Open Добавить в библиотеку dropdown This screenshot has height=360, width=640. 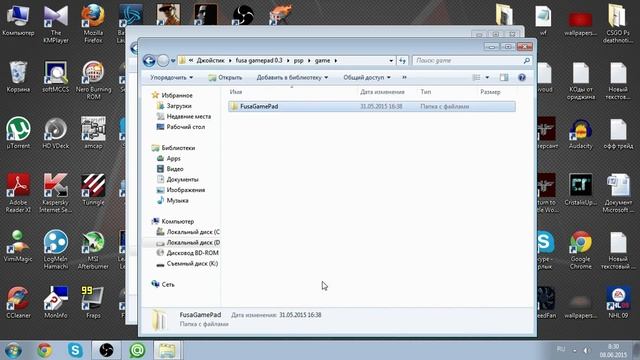pyautogui.click(x=292, y=78)
